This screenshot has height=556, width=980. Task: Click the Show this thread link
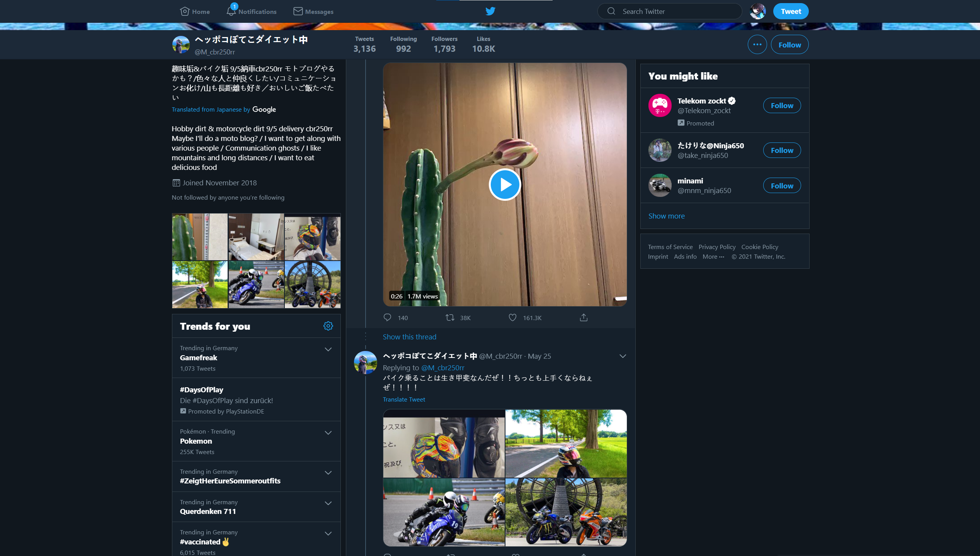pos(409,337)
